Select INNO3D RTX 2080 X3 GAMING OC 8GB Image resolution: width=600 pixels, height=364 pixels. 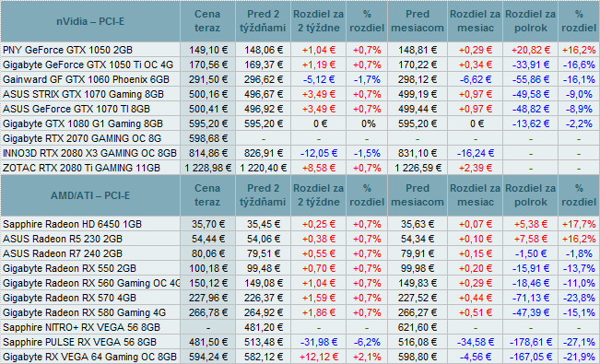(89, 153)
